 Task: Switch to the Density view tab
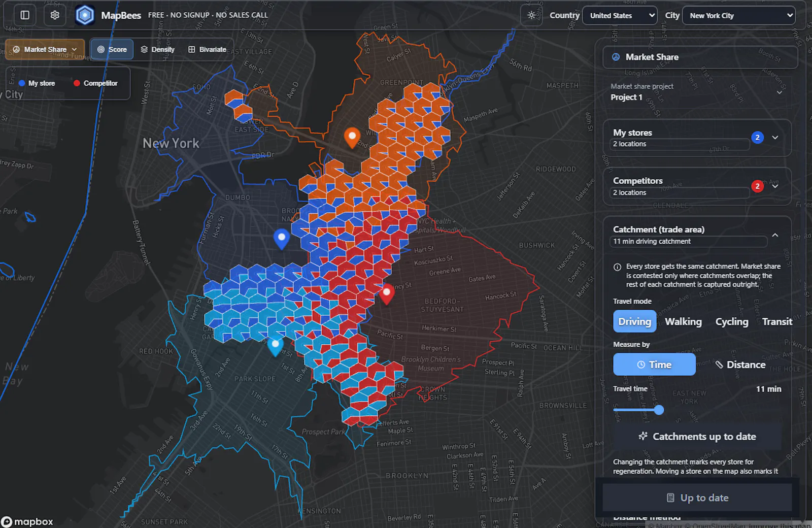coord(158,49)
